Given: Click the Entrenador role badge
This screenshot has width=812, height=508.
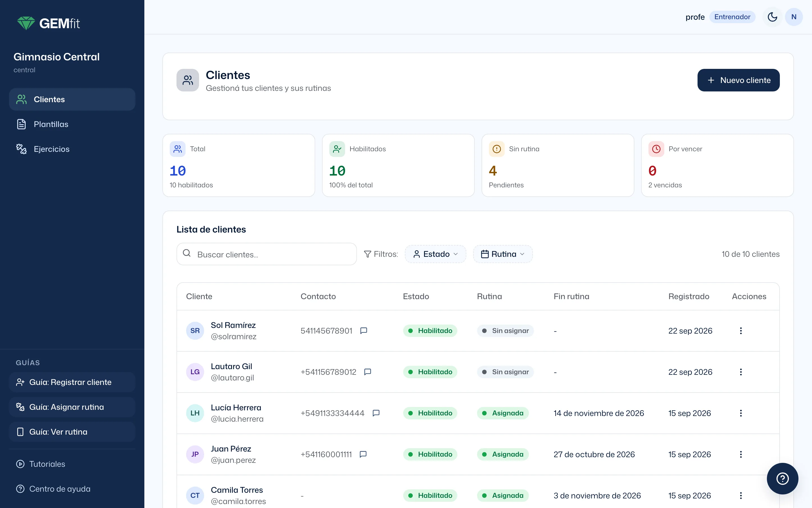Looking at the screenshot, I should (732, 17).
